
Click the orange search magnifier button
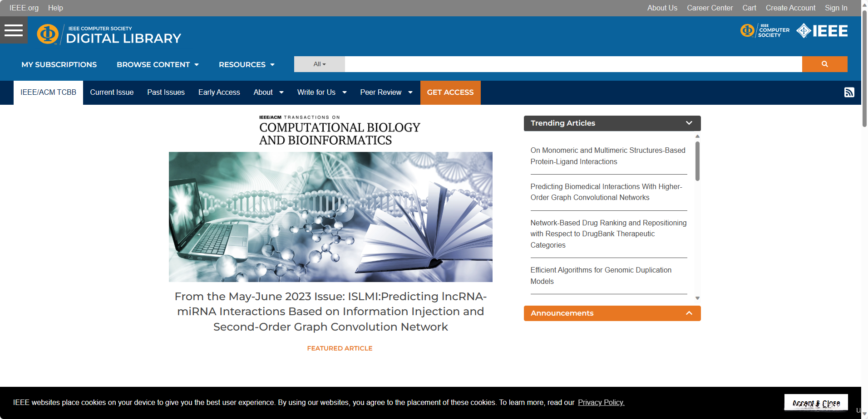pyautogui.click(x=824, y=64)
